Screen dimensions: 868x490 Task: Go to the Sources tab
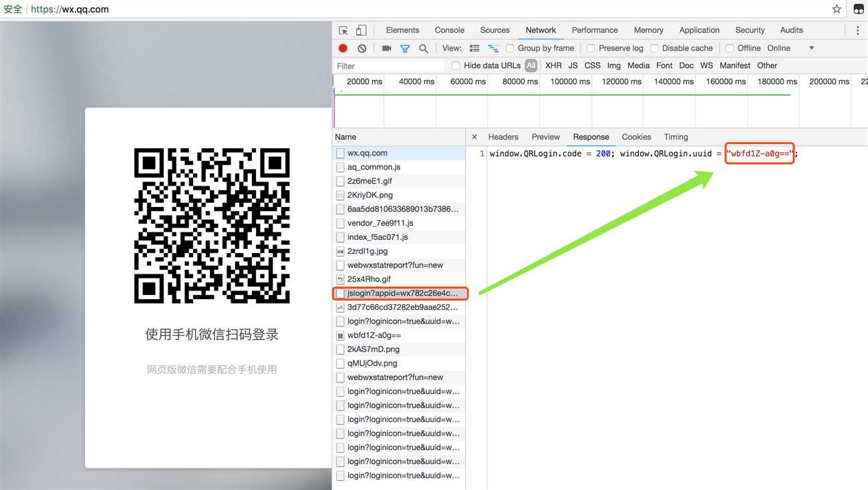coord(495,30)
